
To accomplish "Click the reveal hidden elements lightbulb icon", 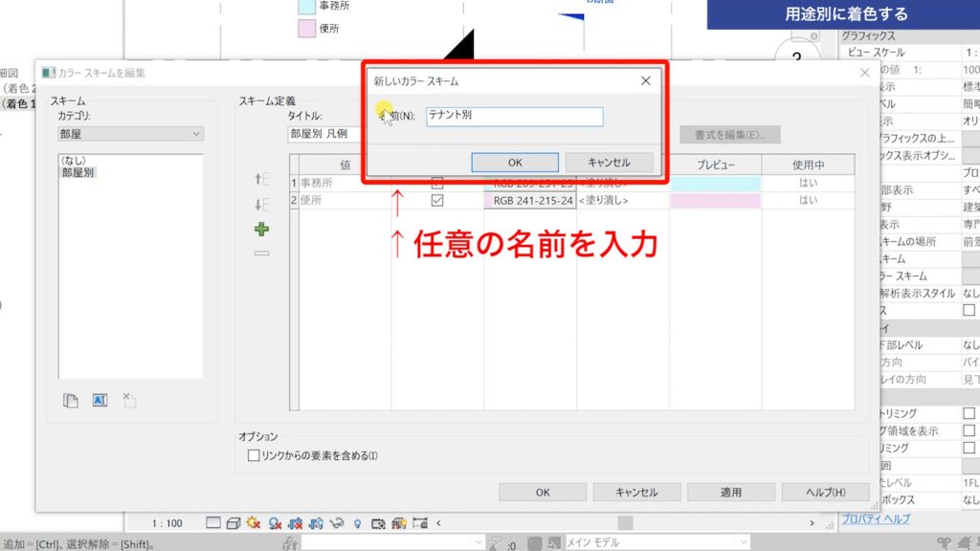I will pyautogui.click(x=357, y=523).
